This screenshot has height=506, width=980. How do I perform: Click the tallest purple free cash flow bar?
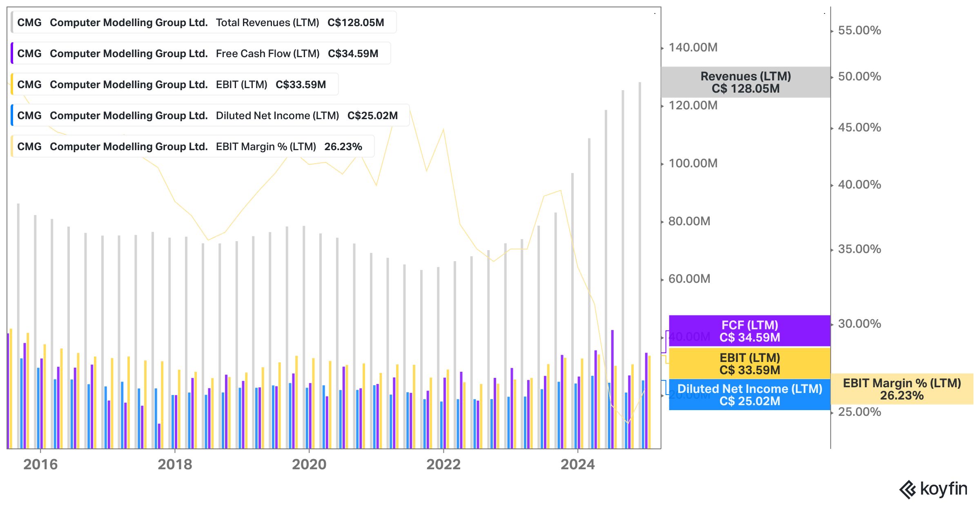[x=612, y=389]
